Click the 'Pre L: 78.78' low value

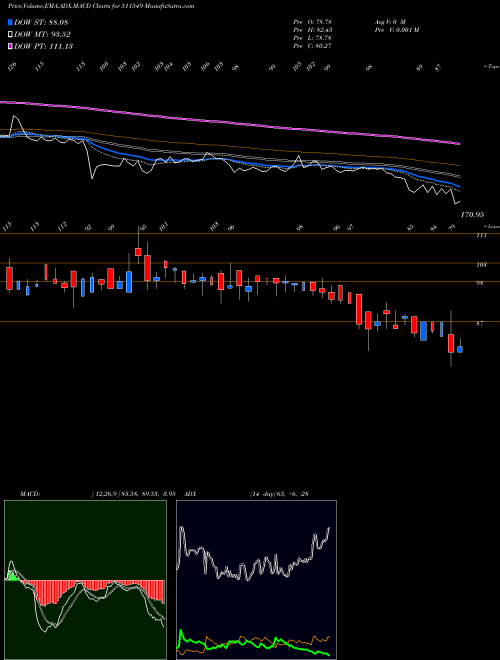click(313, 37)
